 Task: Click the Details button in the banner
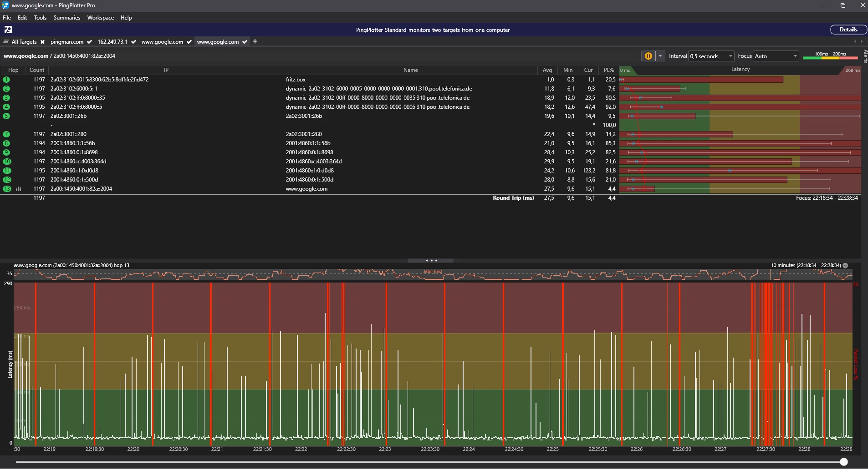click(x=848, y=30)
